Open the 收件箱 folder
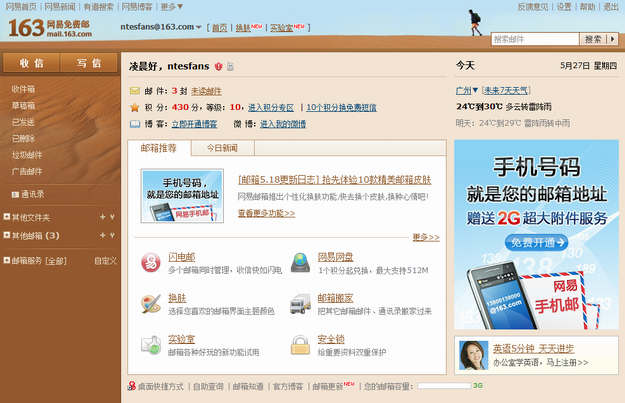Viewport: 625px width, 403px height. (x=23, y=89)
